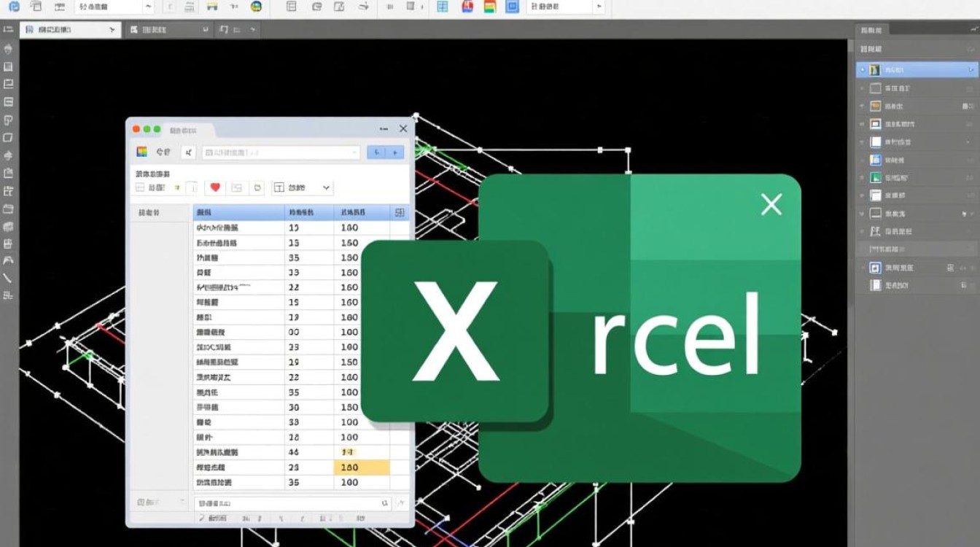This screenshot has width=980, height=547.
Task: Click the blue grid table icon in top toolbar
Action: (x=442, y=7)
